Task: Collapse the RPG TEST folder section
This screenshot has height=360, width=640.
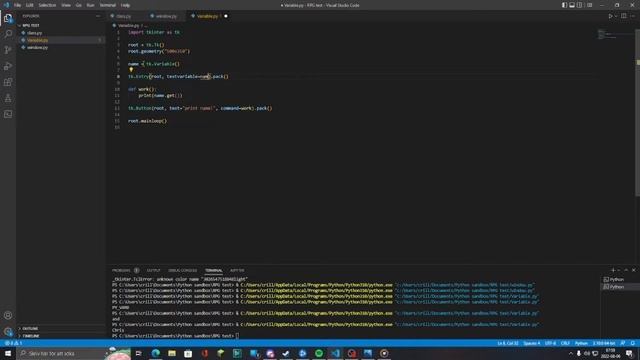Action: coord(31,25)
